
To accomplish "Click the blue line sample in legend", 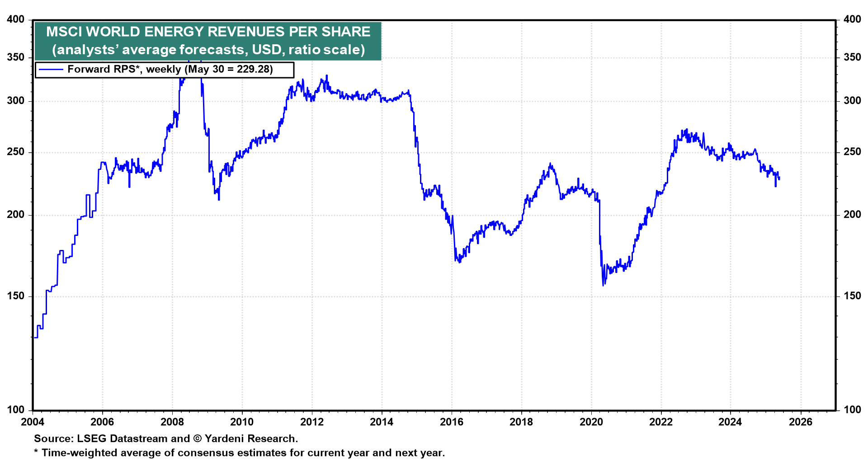I will pos(51,69).
